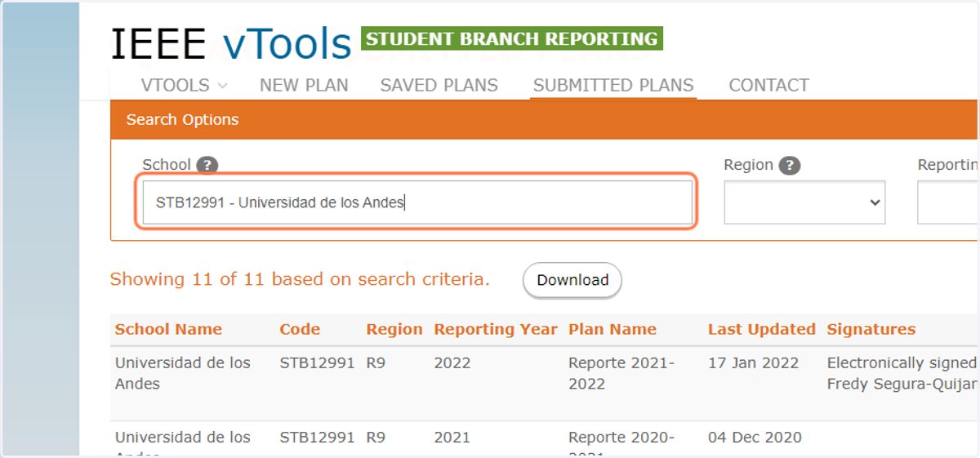Click the Showing 11 of 11 results text
The image size is (980, 458).
(300, 279)
